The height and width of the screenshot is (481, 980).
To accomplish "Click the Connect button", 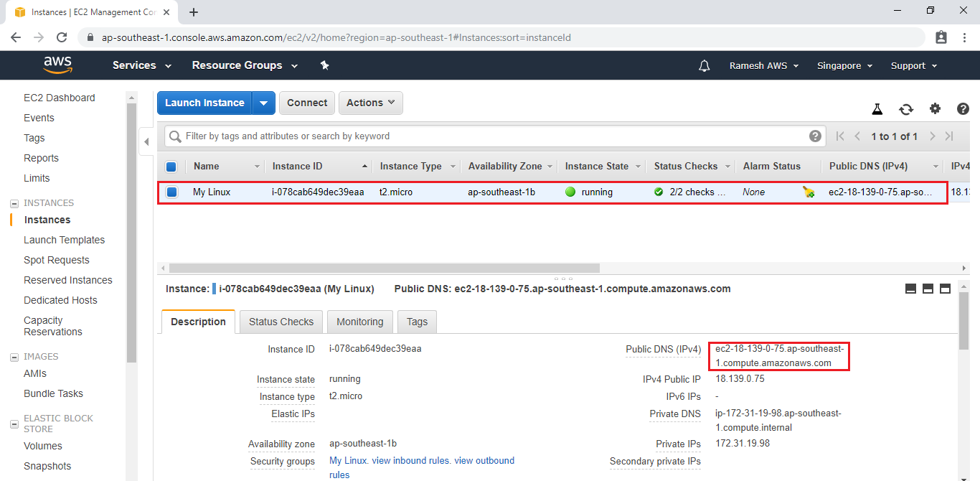I will click(307, 103).
